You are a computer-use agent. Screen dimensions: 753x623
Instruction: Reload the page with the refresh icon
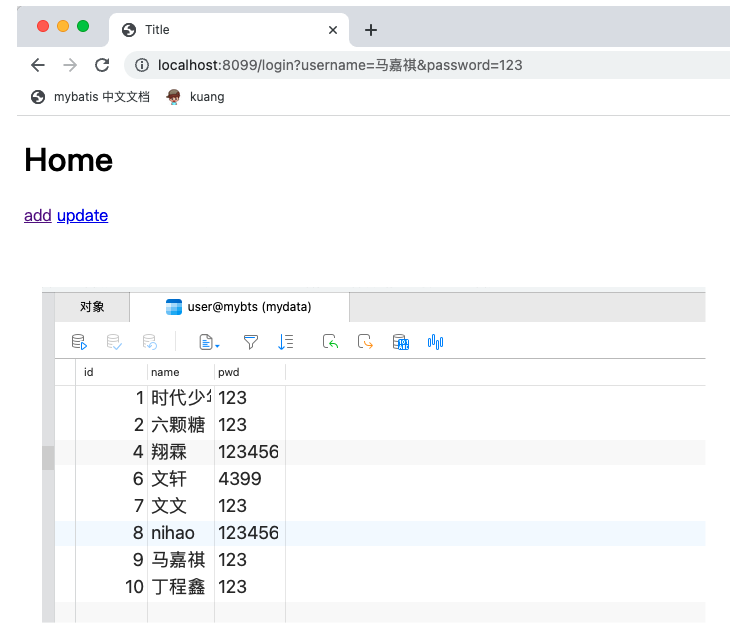102,65
